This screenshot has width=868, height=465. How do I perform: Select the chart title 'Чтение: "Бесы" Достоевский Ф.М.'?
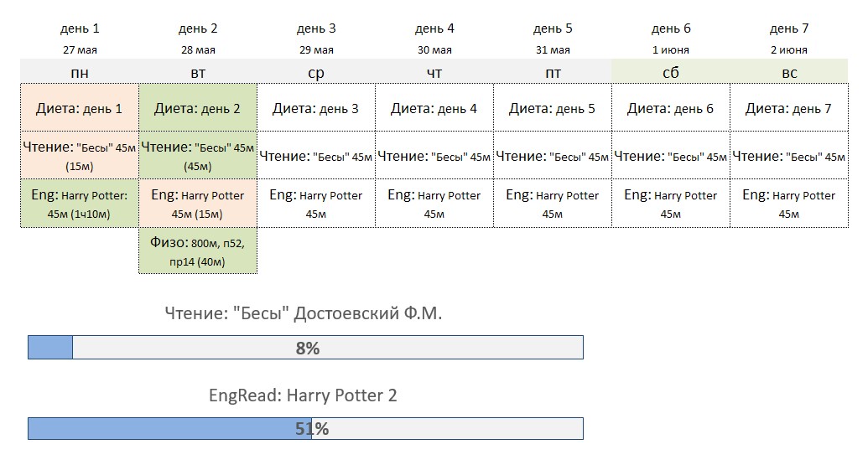click(x=304, y=313)
